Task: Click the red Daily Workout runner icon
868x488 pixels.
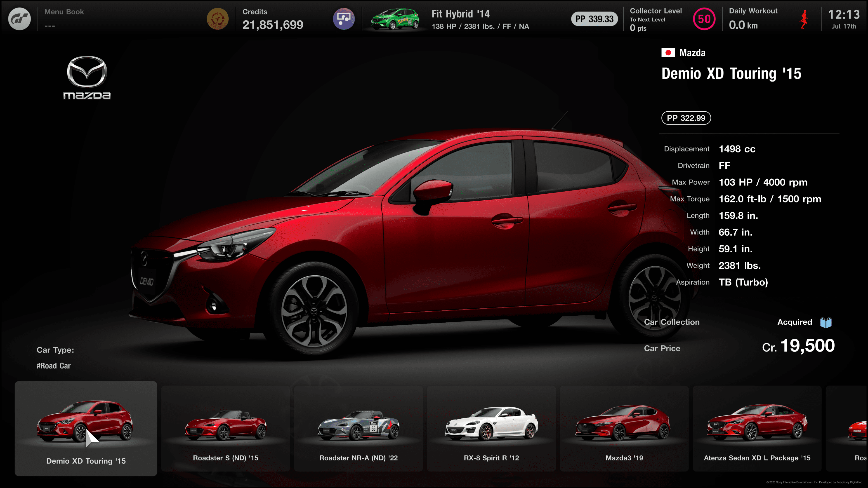Action: click(x=804, y=19)
